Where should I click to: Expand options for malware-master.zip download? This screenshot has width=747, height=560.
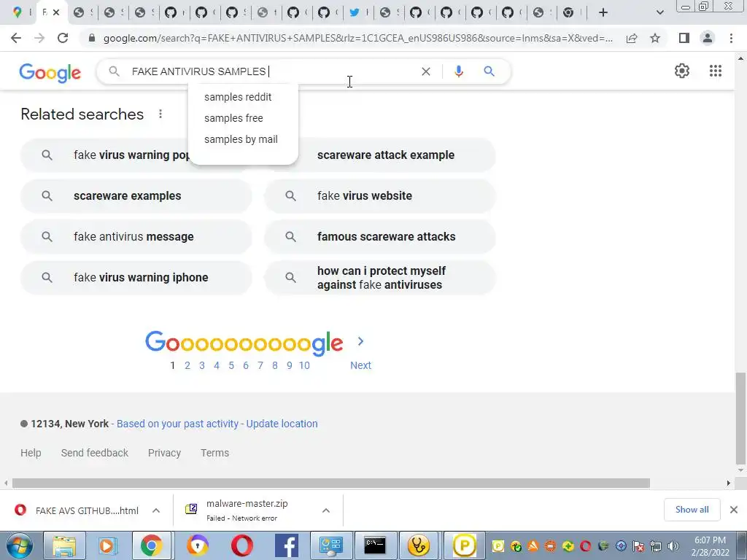click(326, 510)
